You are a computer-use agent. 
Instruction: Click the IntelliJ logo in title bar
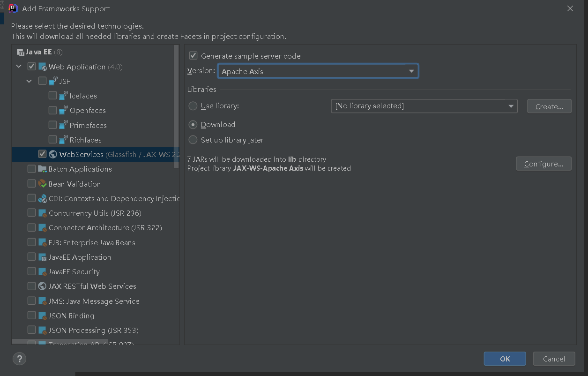(13, 8)
